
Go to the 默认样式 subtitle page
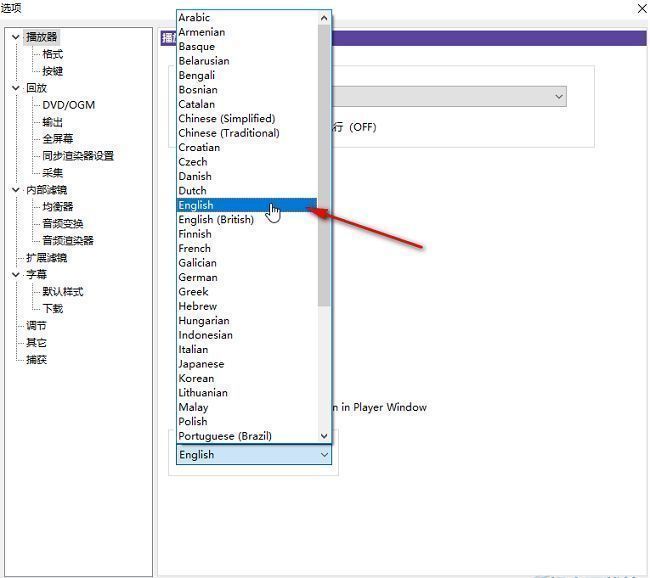tap(62, 291)
